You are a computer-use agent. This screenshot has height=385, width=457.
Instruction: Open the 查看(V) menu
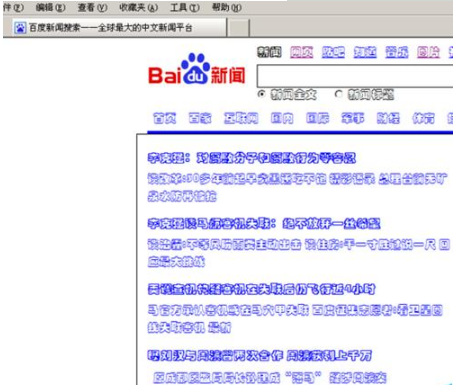[x=92, y=7]
